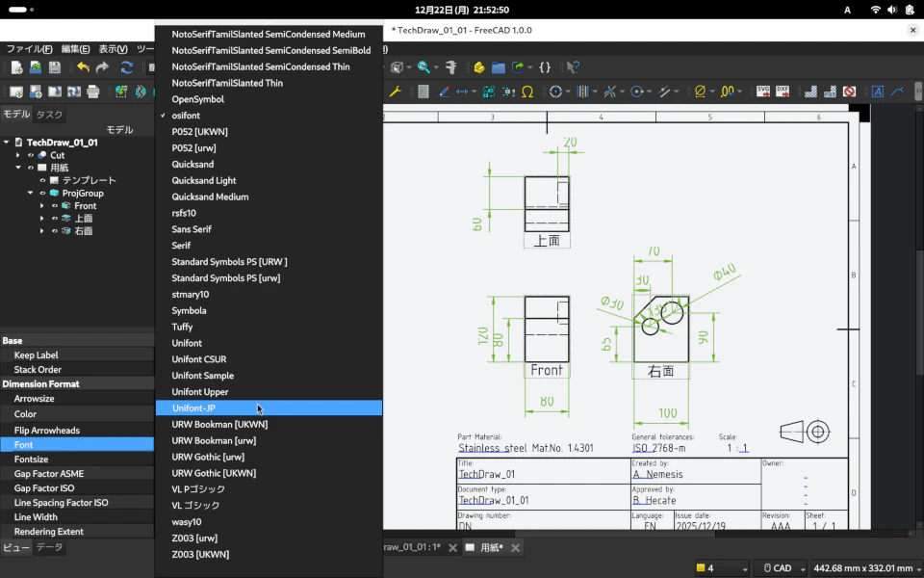Expand the Front view node

pyautogui.click(x=41, y=206)
